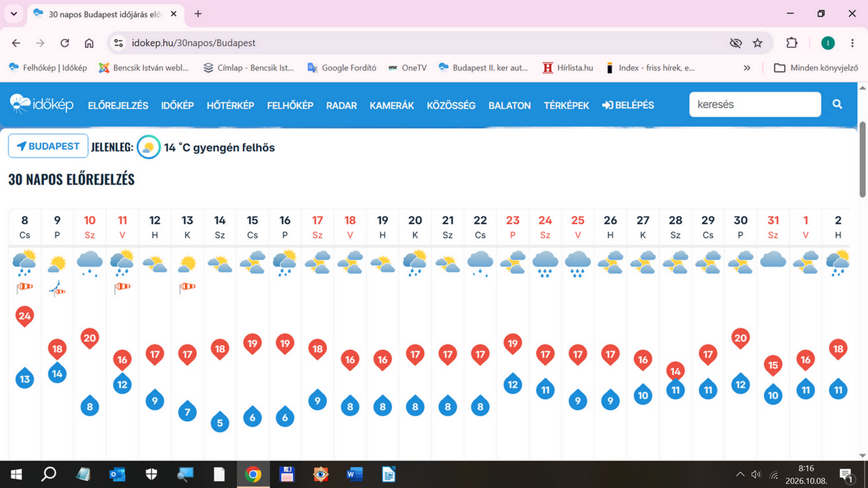Click the BELÉPÉS login link
This screenshot has width=868, height=488.
[628, 105]
